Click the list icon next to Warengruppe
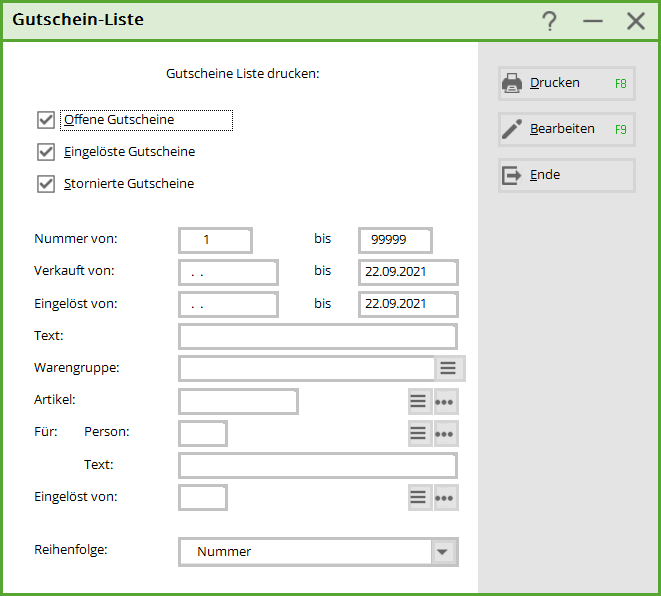661x596 pixels. (x=449, y=368)
